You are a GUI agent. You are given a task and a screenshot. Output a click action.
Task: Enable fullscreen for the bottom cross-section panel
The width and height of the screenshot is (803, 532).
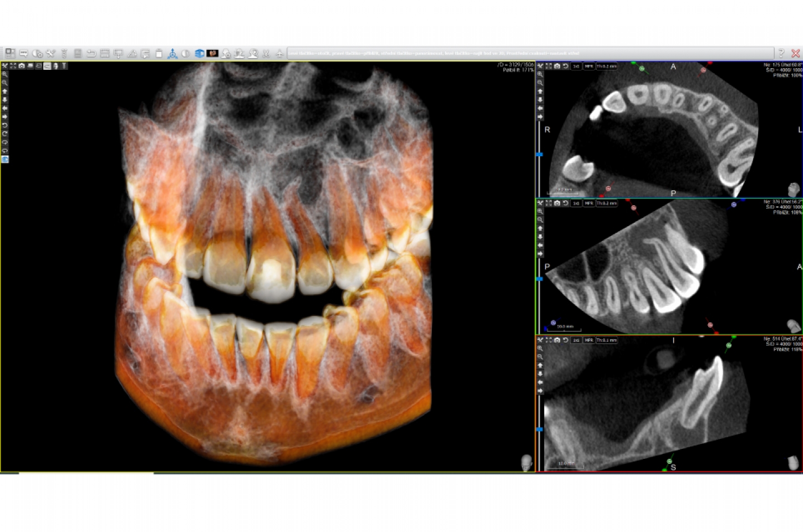pos(548,341)
